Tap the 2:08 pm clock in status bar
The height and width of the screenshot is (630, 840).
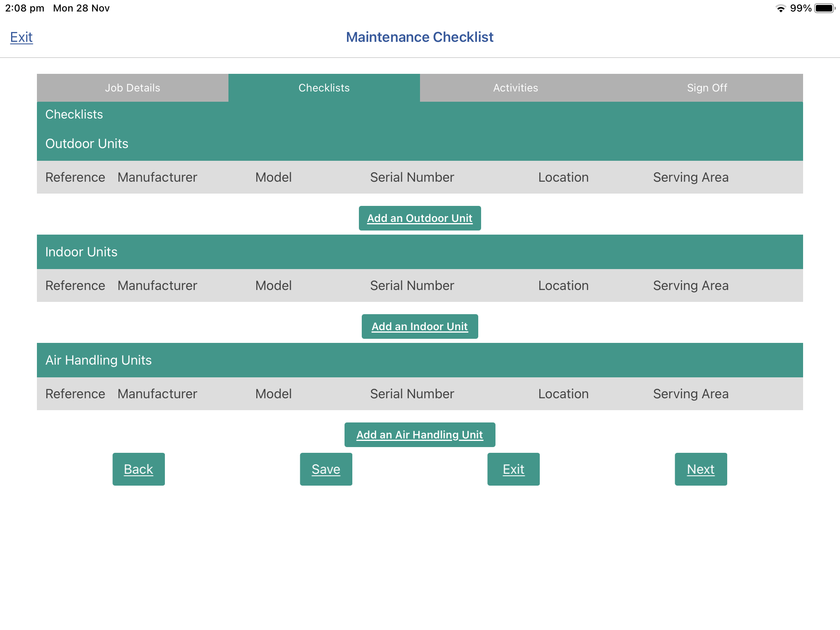point(25,8)
